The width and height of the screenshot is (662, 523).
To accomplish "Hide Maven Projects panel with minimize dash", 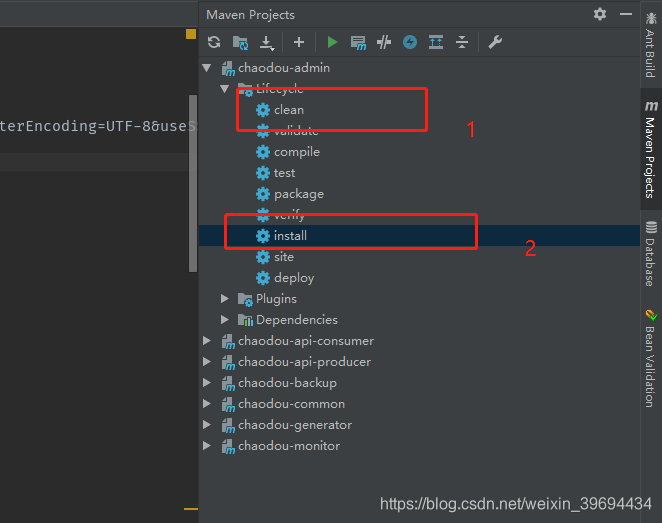I will coord(626,14).
